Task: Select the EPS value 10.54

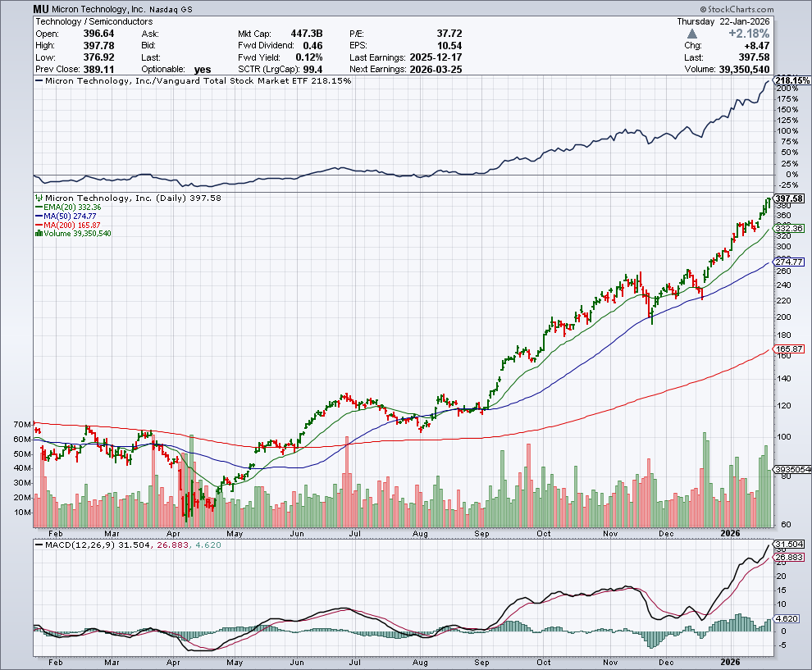Action: (x=449, y=46)
